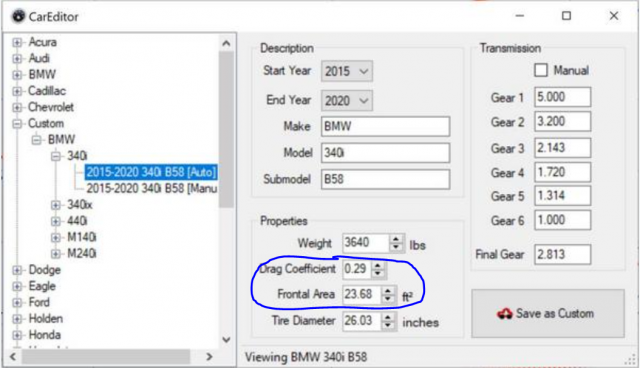640x368 pixels.
Task: Click the Gear 2 ratio field
Action: [x=562, y=122]
